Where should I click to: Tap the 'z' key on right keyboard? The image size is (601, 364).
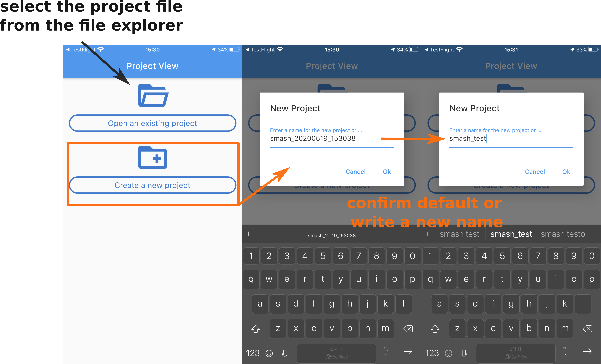(x=457, y=329)
